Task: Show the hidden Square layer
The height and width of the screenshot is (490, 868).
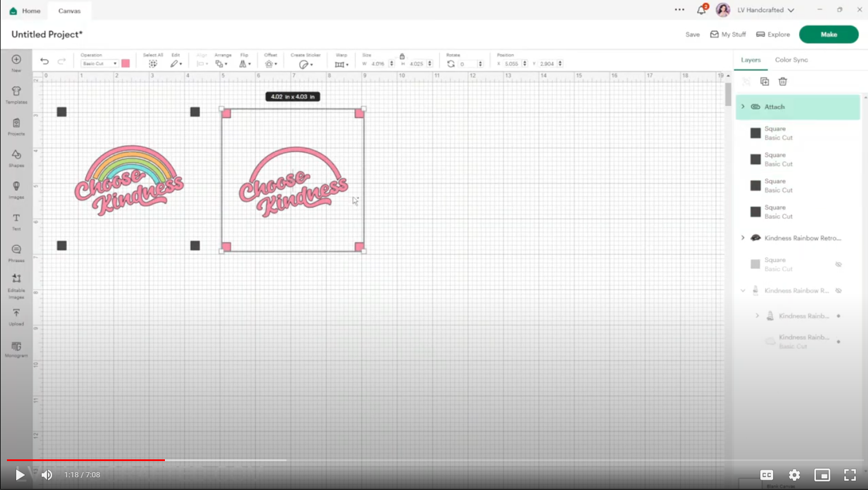Action: tap(838, 264)
